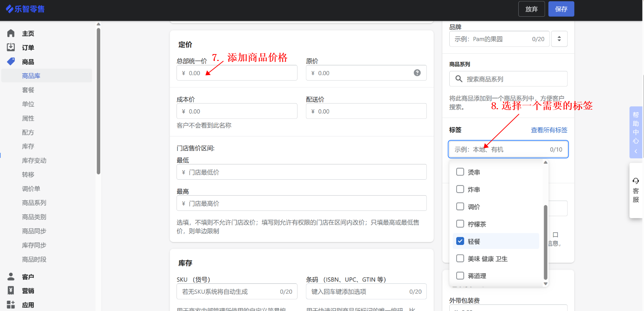Click the 客服 headset icon
This screenshot has width=644, height=311.
[636, 181]
